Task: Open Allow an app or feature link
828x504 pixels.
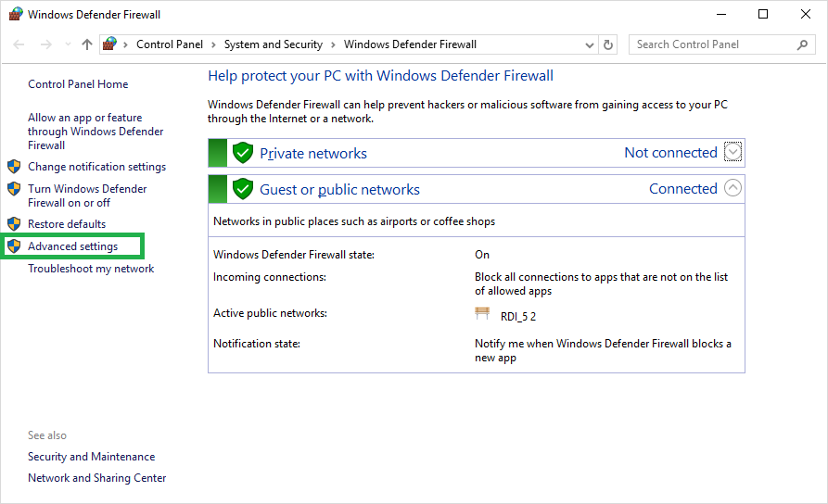Action: click(96, 132)
